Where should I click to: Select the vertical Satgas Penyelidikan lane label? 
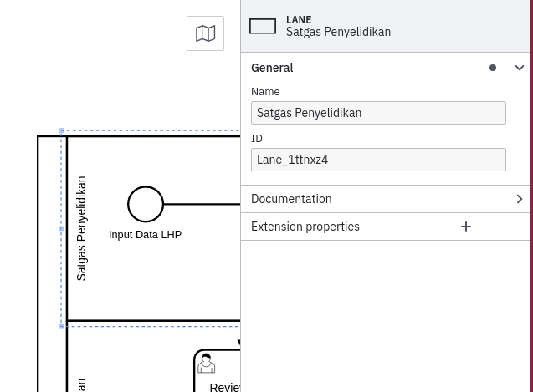[81, 228]
